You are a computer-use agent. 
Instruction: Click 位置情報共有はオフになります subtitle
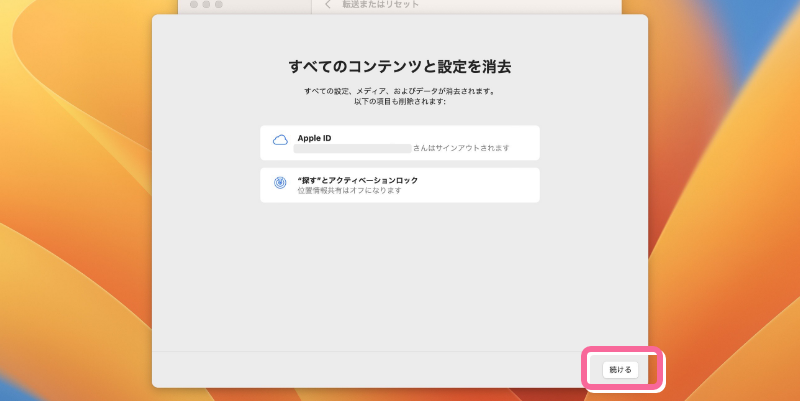(x=349, y=190)
